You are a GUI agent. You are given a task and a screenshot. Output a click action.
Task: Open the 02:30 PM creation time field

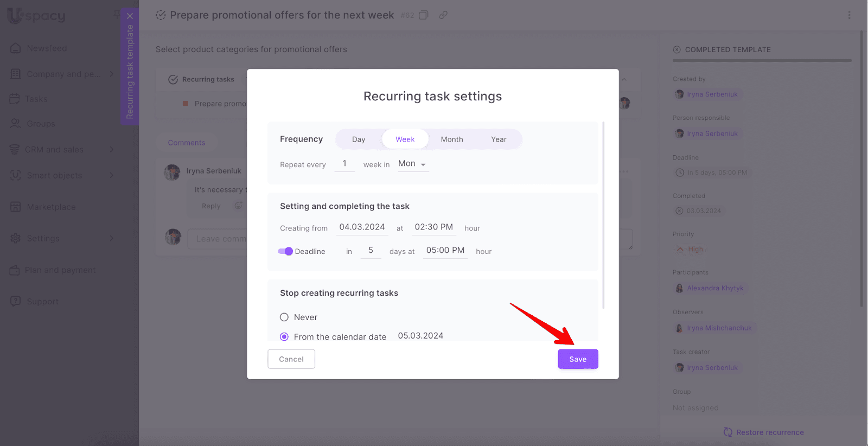433,227
